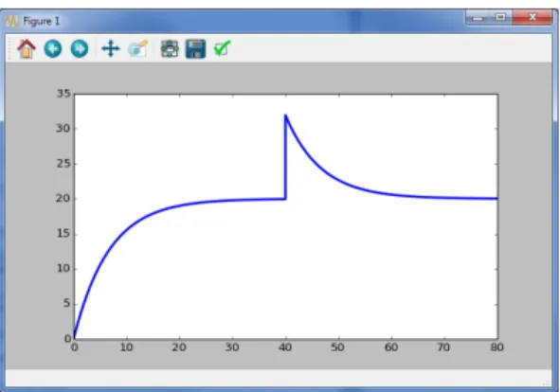Maximize the Figure 1 window

500,17
